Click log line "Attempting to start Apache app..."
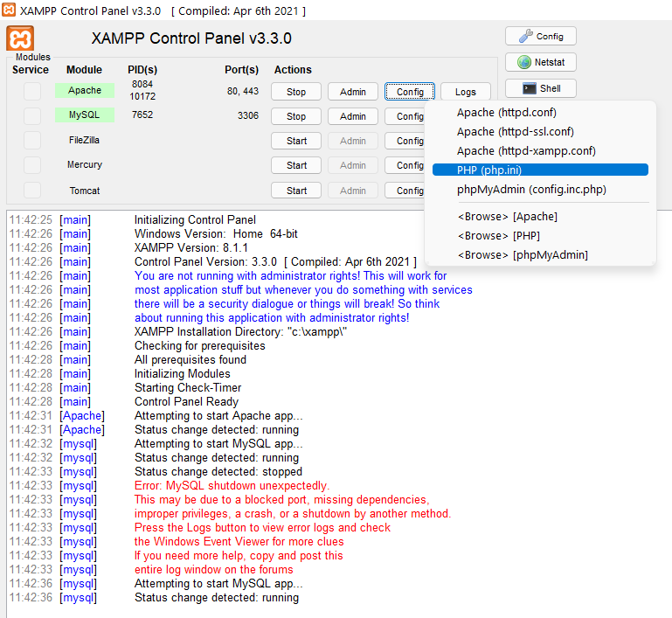672x618 pixels. 218,416
